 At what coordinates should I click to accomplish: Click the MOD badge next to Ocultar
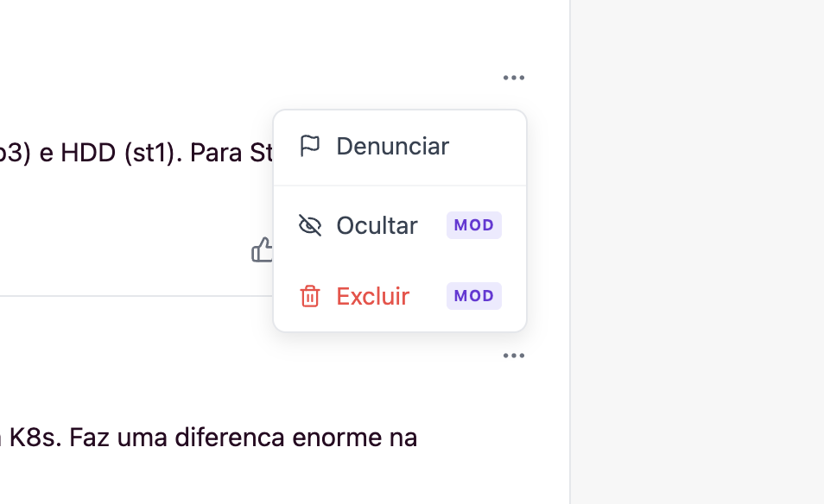[x=473, y=225]
